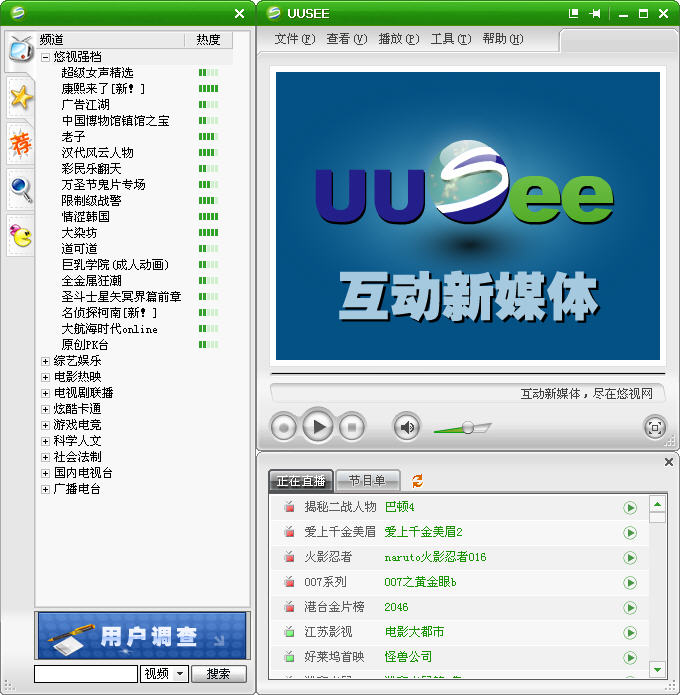Sort channels by the 热度 column header
Screen dimensions: 680x695
coord(208,40)
